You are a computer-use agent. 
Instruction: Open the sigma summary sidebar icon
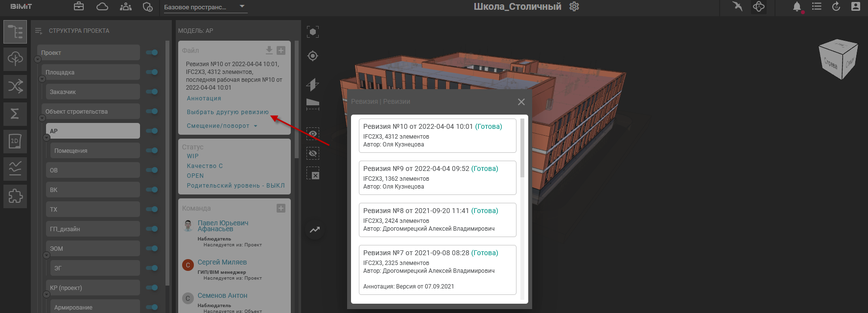15,114
